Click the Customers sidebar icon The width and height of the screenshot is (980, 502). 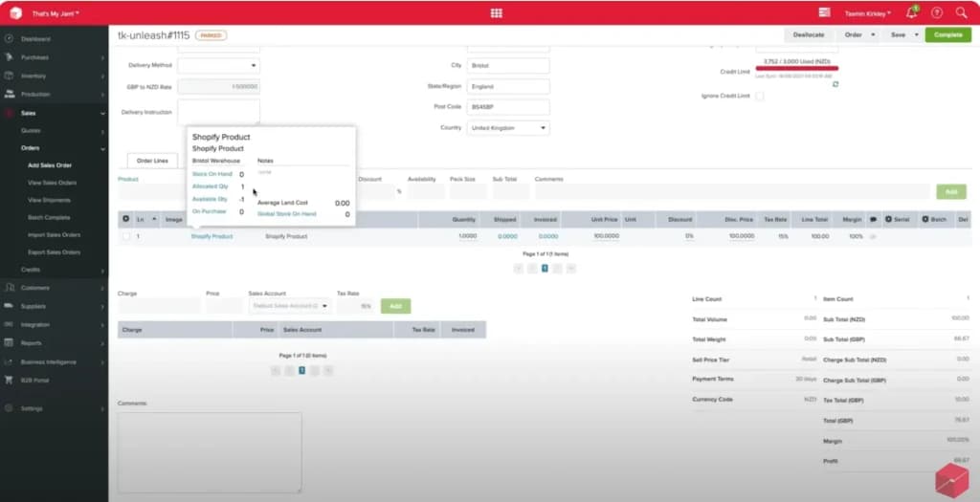(9, 287)
